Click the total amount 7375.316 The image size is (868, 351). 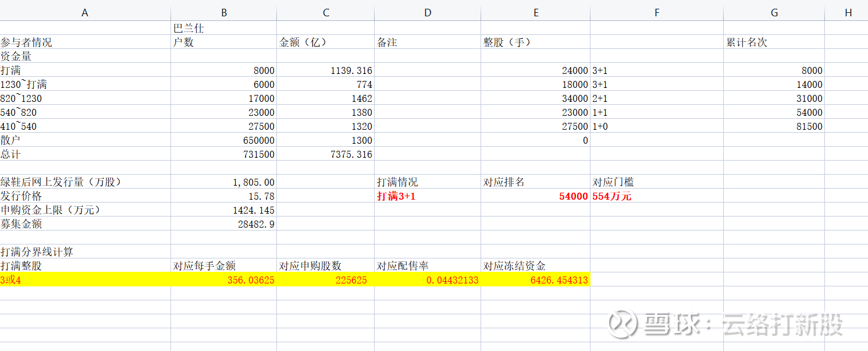tap(326, 154)
